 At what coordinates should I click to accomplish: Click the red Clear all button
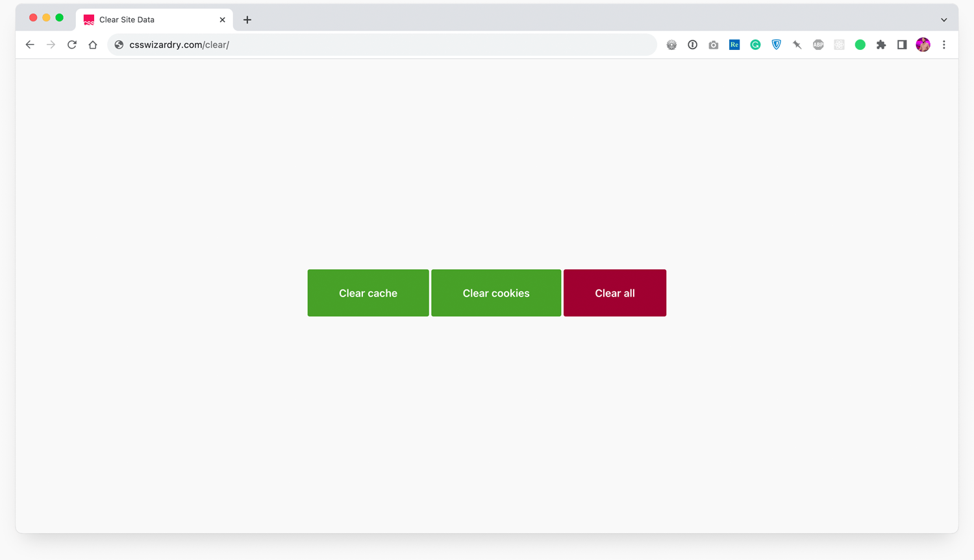pos(615,293)
